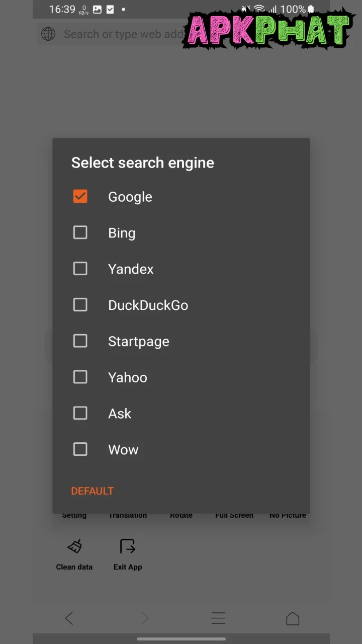Viewport: 362px width, 644px height.
Task: Click the Clean data broom icon
Action: coord(74,547)
